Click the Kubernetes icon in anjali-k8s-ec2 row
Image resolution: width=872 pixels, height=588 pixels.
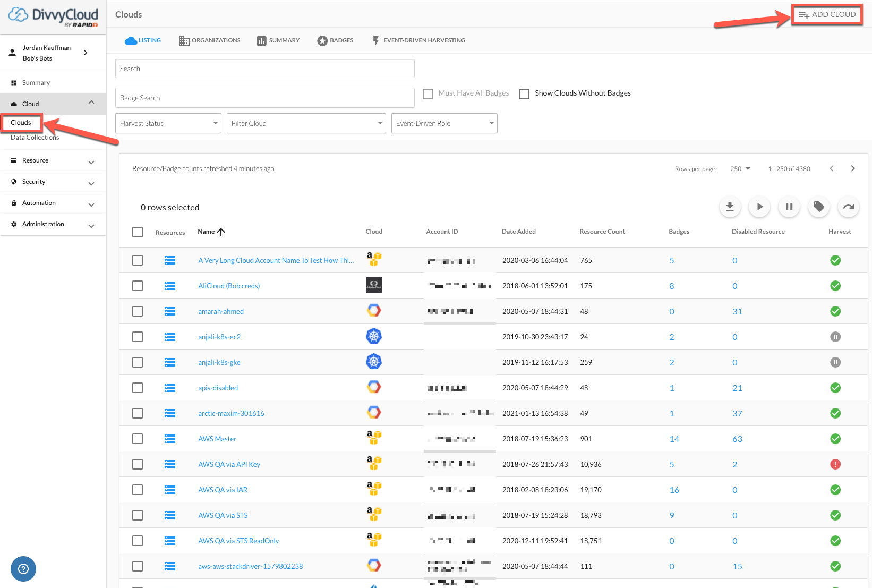pyautogui.click(x=374, y=336)
